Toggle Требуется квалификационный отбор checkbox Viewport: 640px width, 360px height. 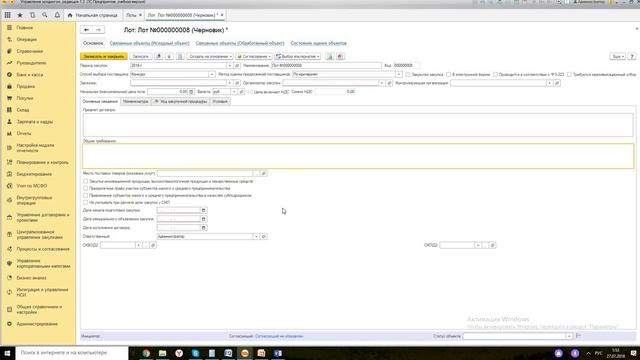569,74
